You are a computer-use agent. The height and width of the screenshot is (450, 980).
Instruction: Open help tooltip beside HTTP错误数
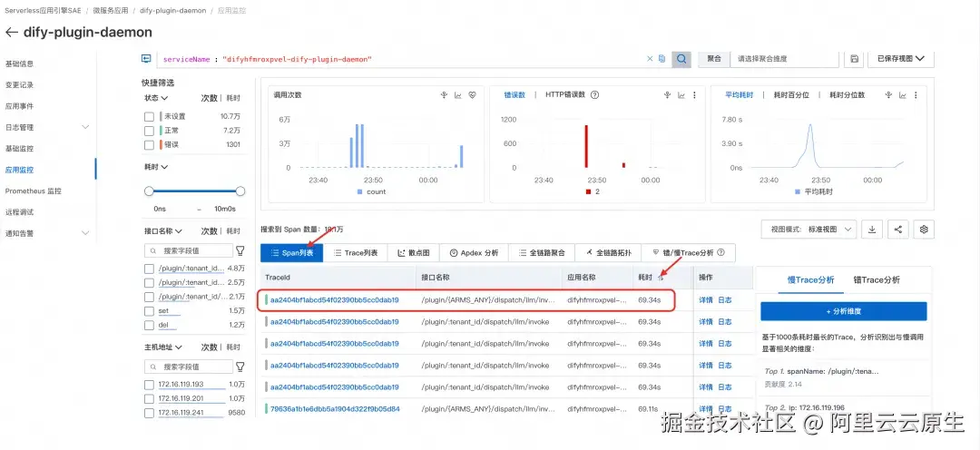click(595, 95)
